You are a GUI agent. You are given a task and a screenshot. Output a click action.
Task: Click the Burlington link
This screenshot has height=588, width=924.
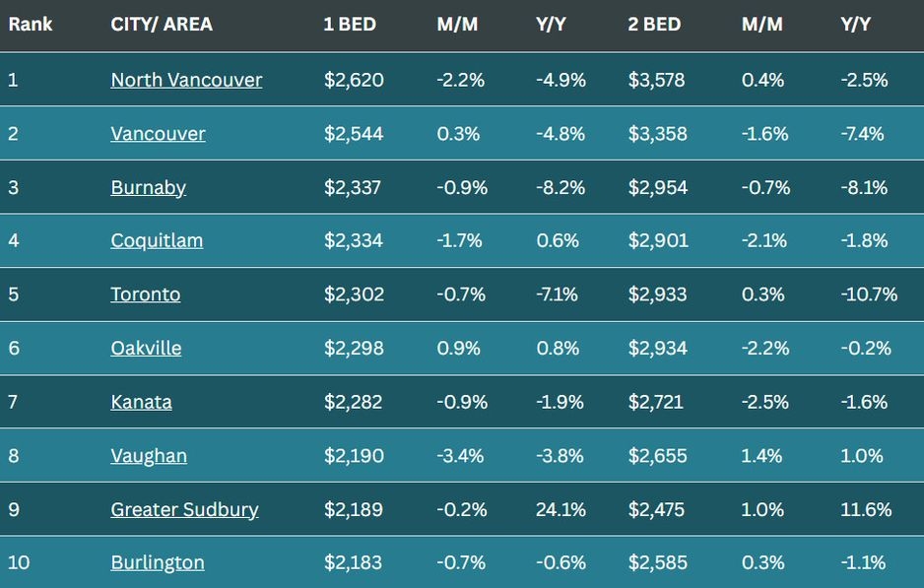tap(158, 562)
